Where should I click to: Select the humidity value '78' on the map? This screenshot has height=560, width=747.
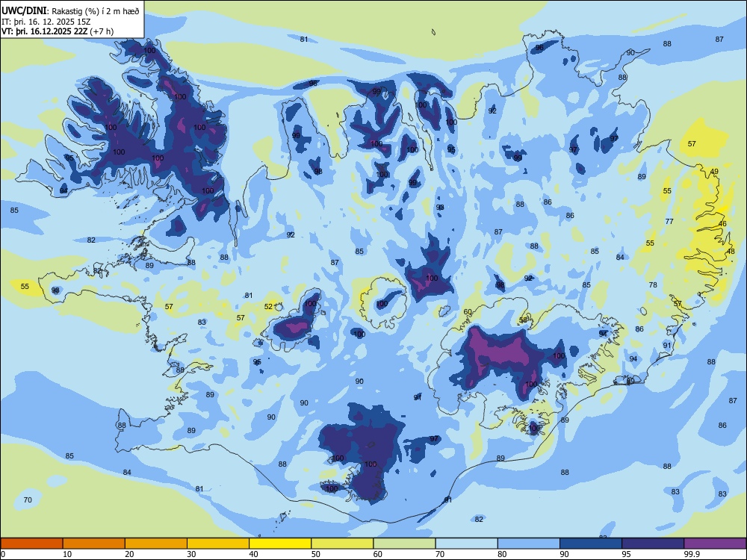click(x=653, y=284)
